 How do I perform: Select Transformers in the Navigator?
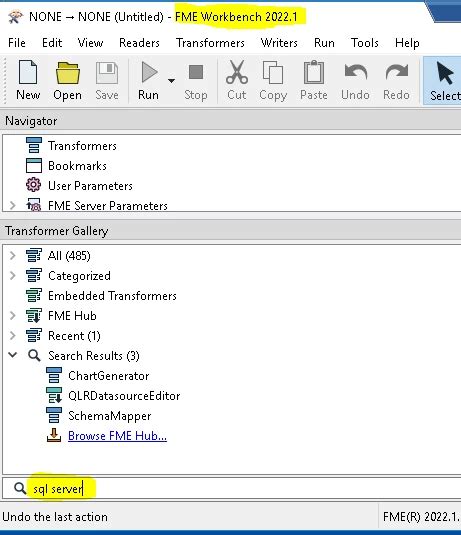coord(82,146)
